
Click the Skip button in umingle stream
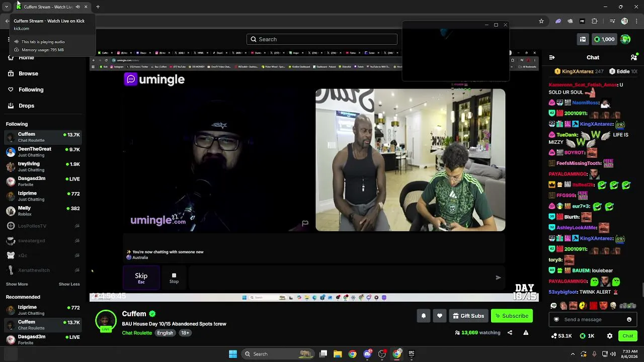[141, 278]
